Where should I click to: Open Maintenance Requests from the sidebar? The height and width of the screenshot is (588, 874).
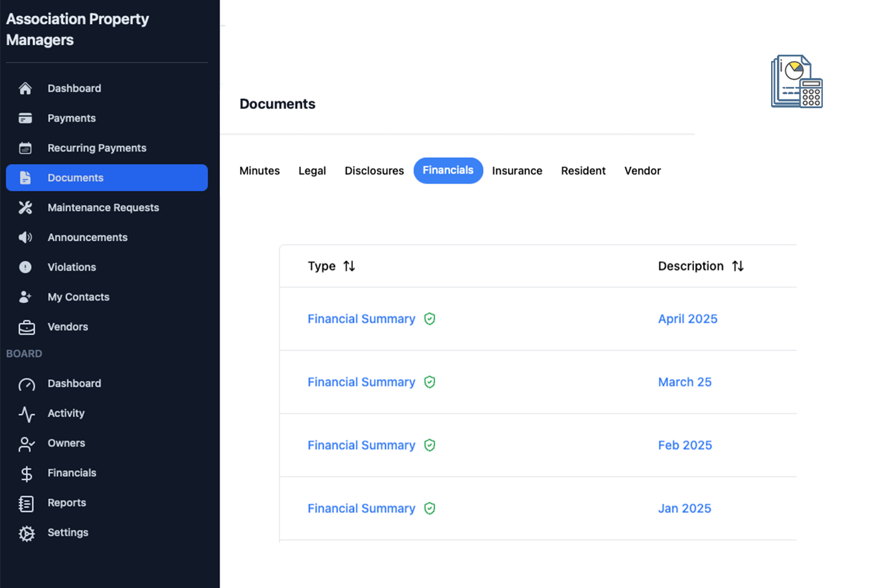(106, 208)
